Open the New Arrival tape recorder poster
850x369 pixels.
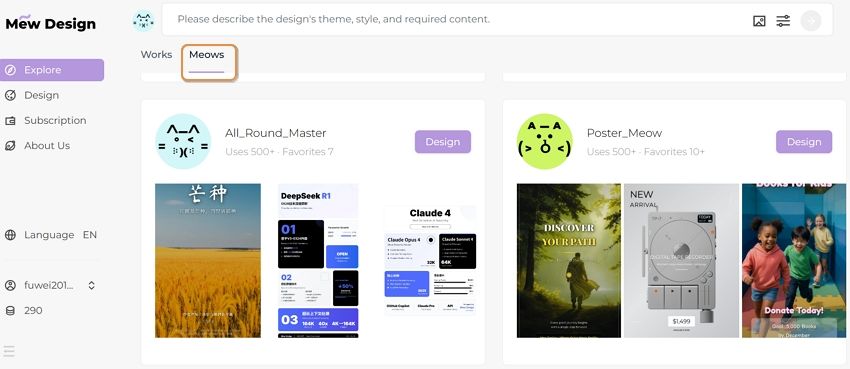tap(681, 261)
